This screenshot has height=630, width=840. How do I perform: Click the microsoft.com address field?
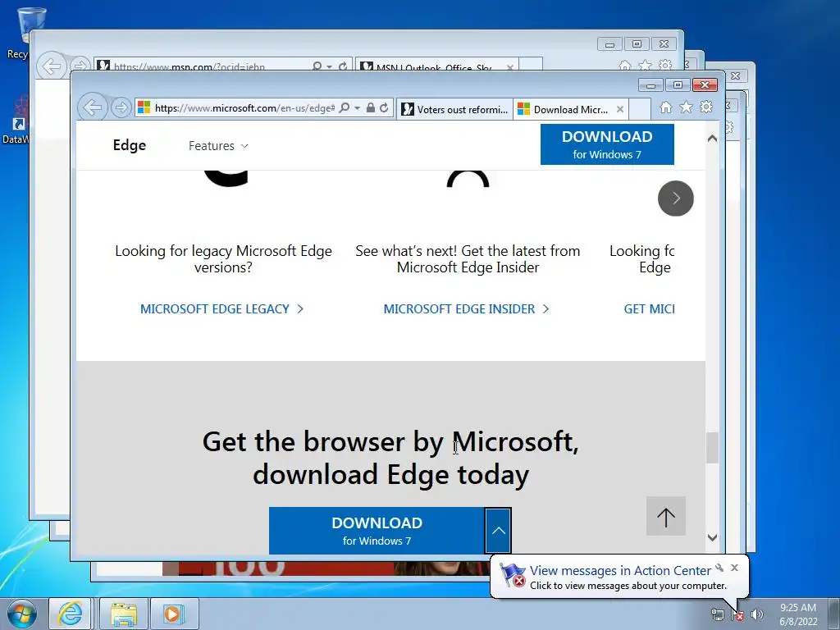click(x=244, y=108)
